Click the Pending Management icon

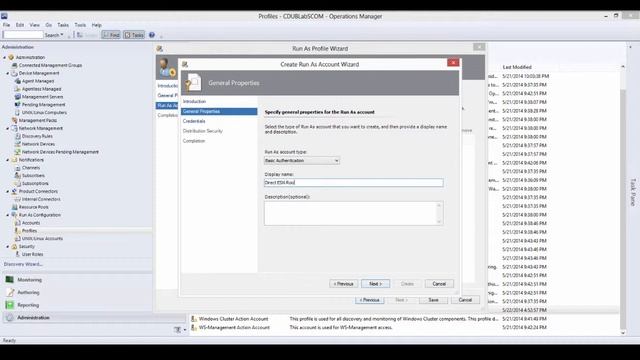click(18, 104)
